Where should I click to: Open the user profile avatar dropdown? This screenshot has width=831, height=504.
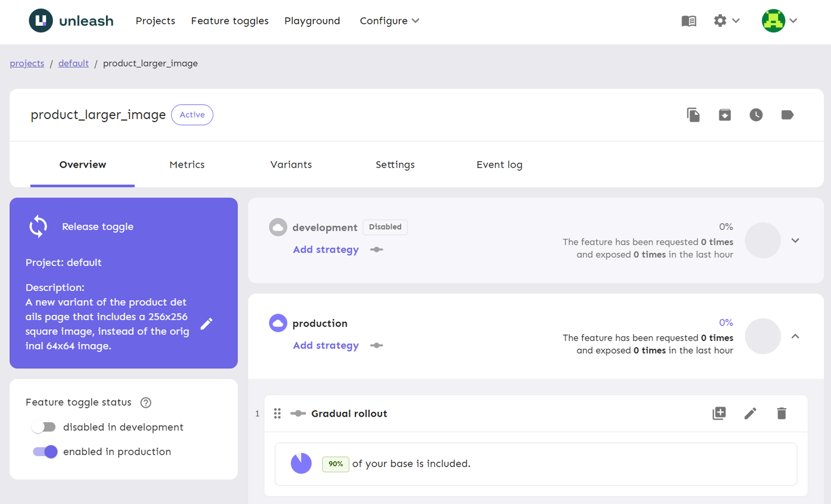point(779,21)
